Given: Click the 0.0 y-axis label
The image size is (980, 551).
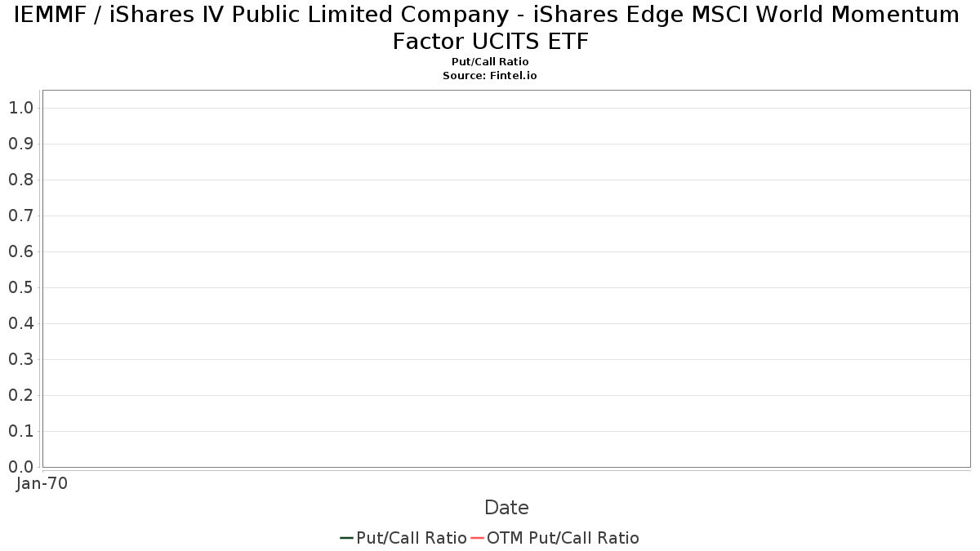Looking at the screenshot, I should click(20, 467).
